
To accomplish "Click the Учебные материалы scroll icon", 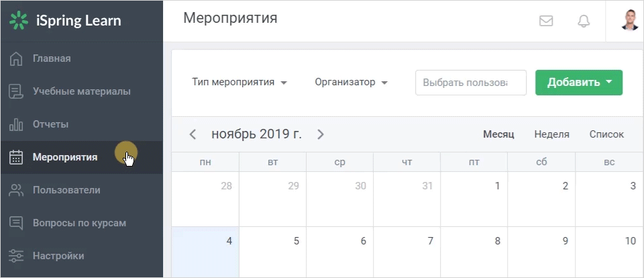I will [16, 91].
